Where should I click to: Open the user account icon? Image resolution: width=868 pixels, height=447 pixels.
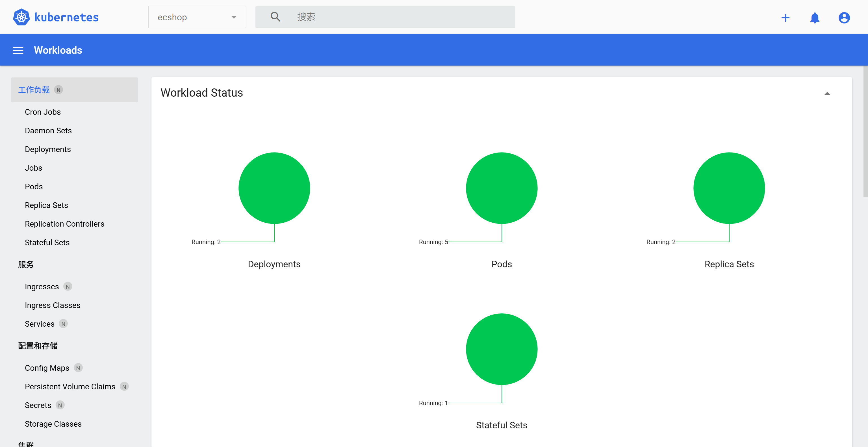(x=844, y=18)
